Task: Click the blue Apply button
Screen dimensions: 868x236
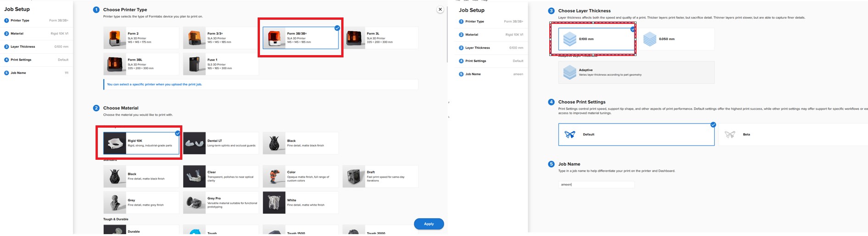Action: point(428,224)
